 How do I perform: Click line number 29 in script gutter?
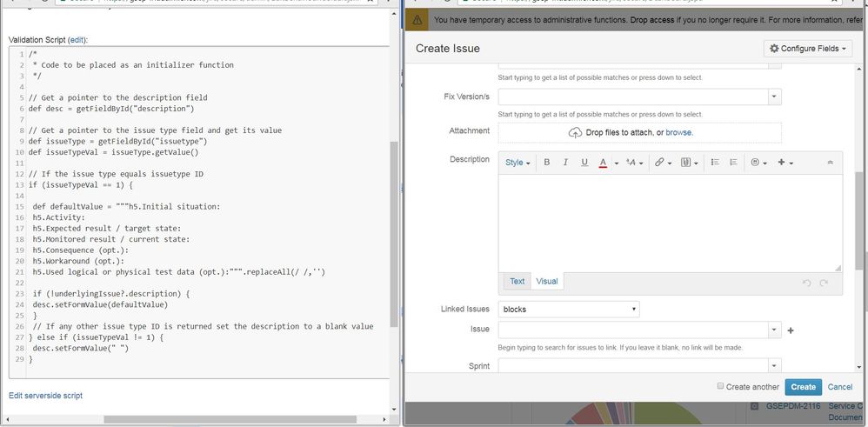(x=20, y=359)
